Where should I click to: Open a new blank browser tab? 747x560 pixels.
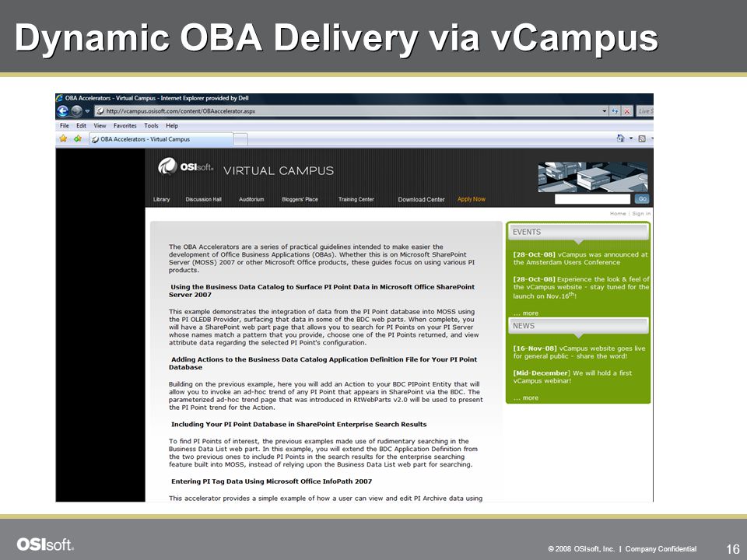pyautogui.click(x=240, y=139)
